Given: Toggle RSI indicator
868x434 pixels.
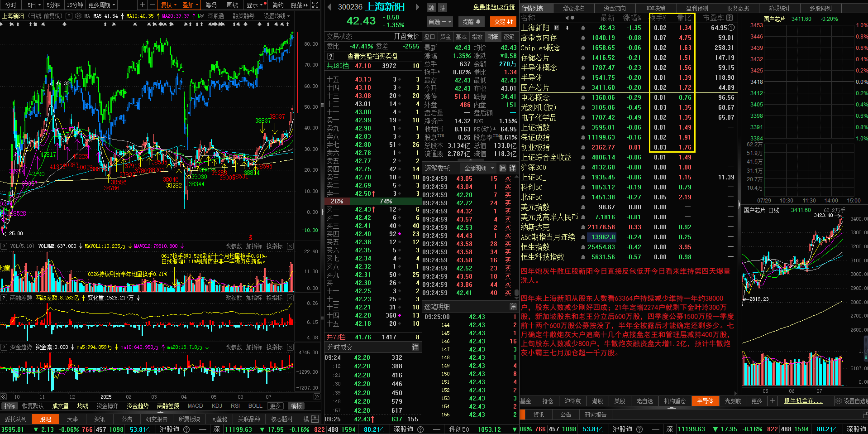Looking at the screenshot, I should [235, 406].
